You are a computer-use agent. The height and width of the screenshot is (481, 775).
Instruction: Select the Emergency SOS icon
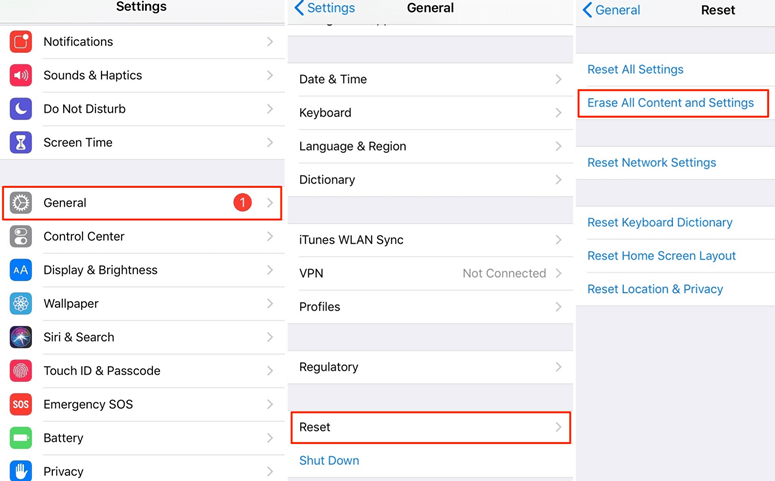click(21, 405)
